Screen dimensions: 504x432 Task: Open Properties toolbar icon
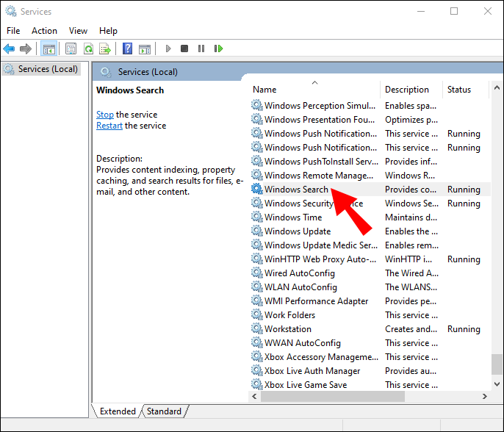click(x=71, y=48)
